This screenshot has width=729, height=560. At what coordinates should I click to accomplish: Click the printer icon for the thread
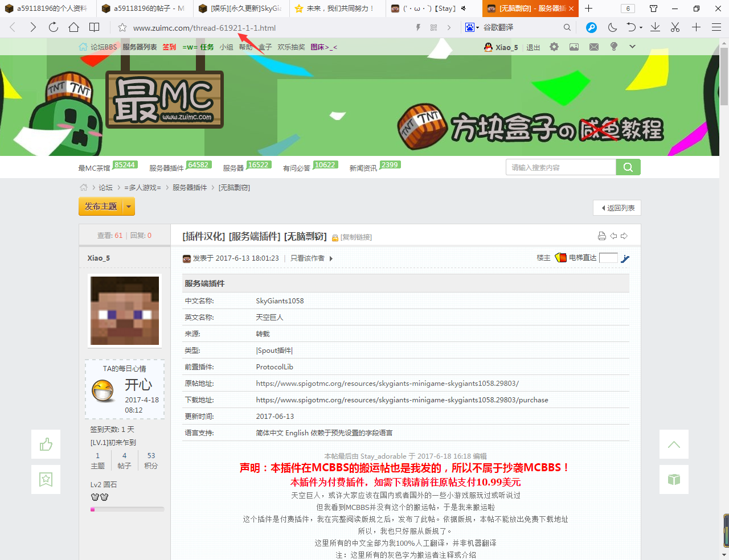(x=602, y=236)
